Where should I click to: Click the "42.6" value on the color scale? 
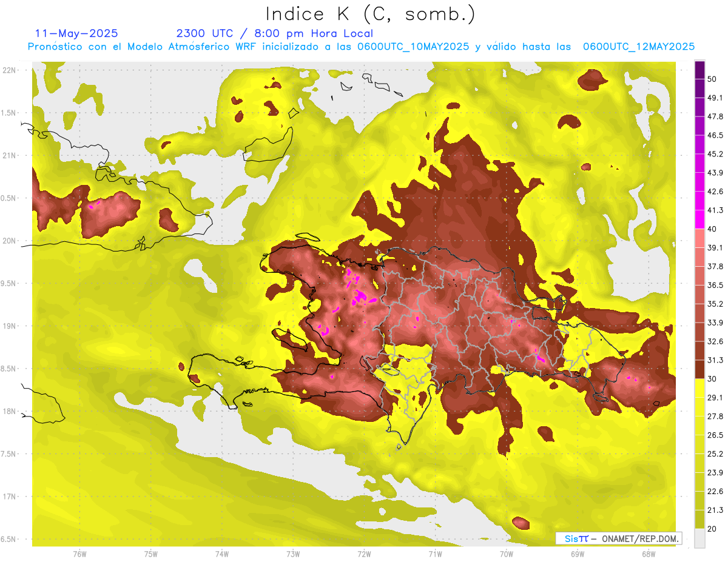click(715, 192)
